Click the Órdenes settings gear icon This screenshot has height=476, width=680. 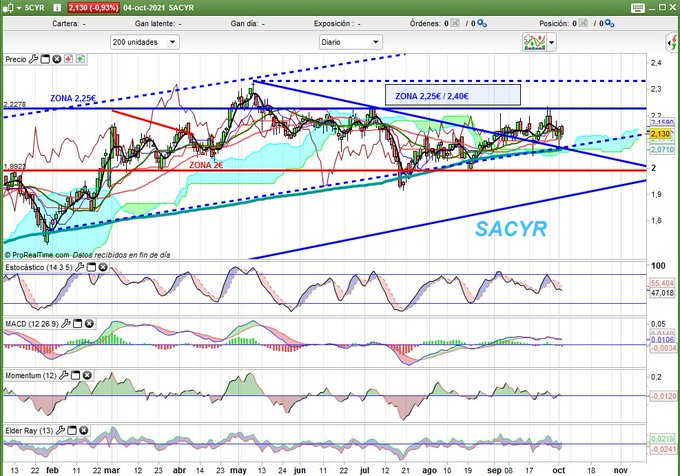click(x=482, y=23)
